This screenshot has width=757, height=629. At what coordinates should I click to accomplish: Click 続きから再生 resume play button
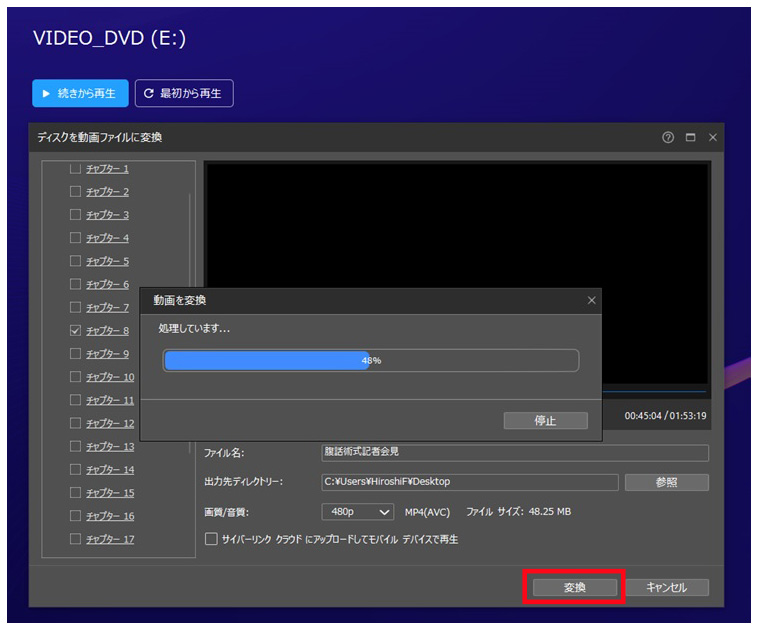(80, 94)
